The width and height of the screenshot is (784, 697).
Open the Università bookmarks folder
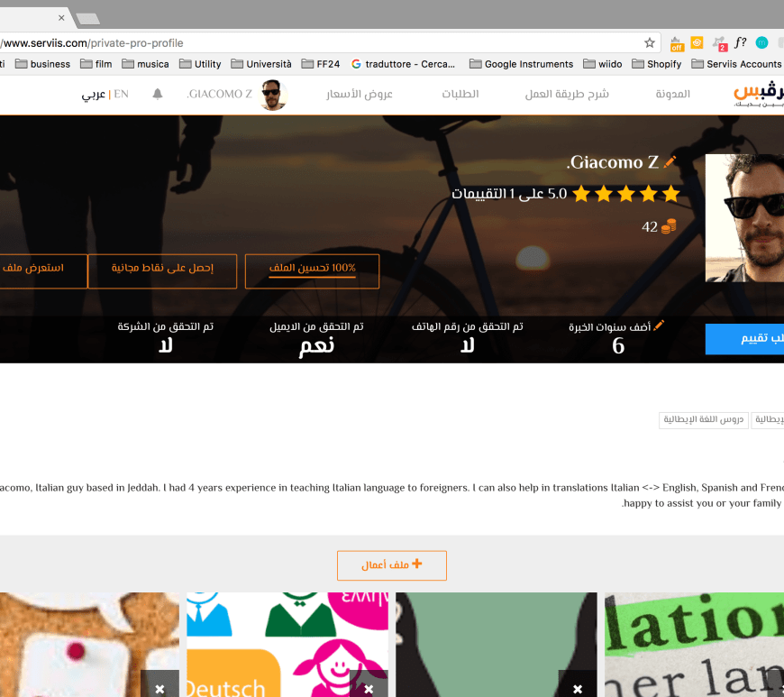coord(261,64)
